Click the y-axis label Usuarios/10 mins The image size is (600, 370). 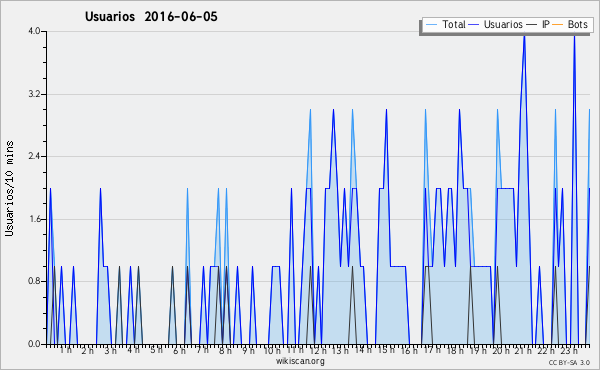pyautogui.click(x=10, y=189)
